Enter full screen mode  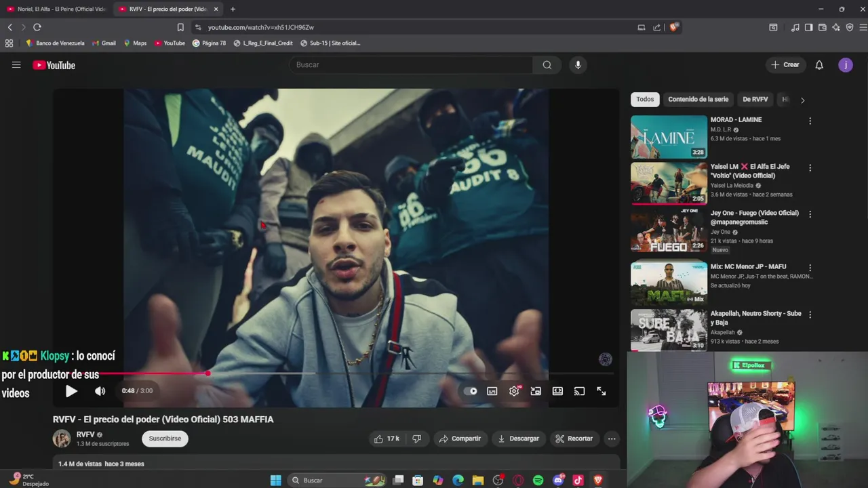(601, 391)
